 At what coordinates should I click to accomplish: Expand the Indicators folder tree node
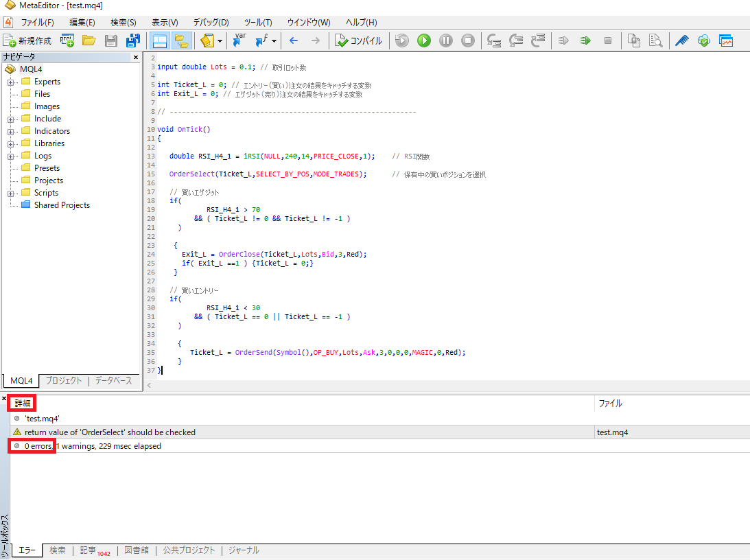point(11,131)
